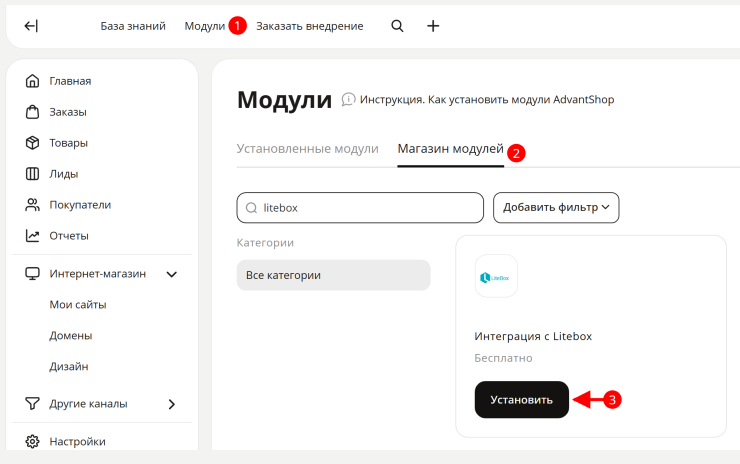Focus the litebox search field
The width and height of the screenshot is (740, 464).
[360, 208]
